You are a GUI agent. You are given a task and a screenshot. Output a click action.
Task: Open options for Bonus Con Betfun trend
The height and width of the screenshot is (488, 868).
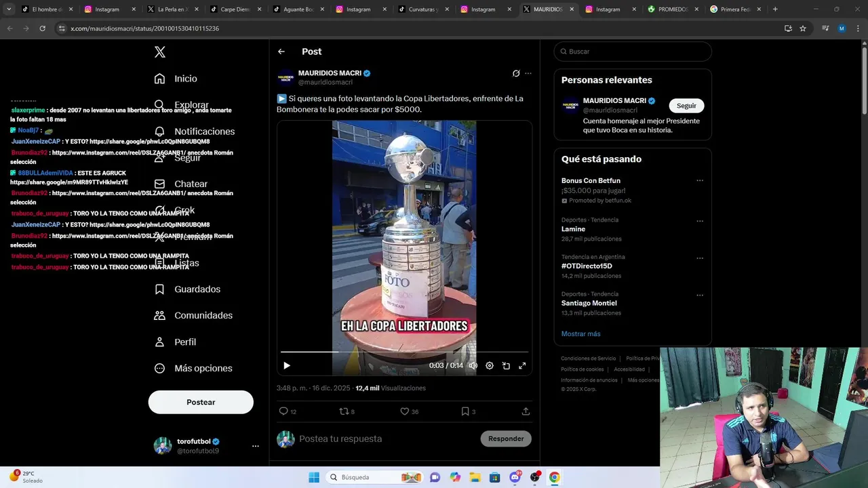[x=700, y=181]
